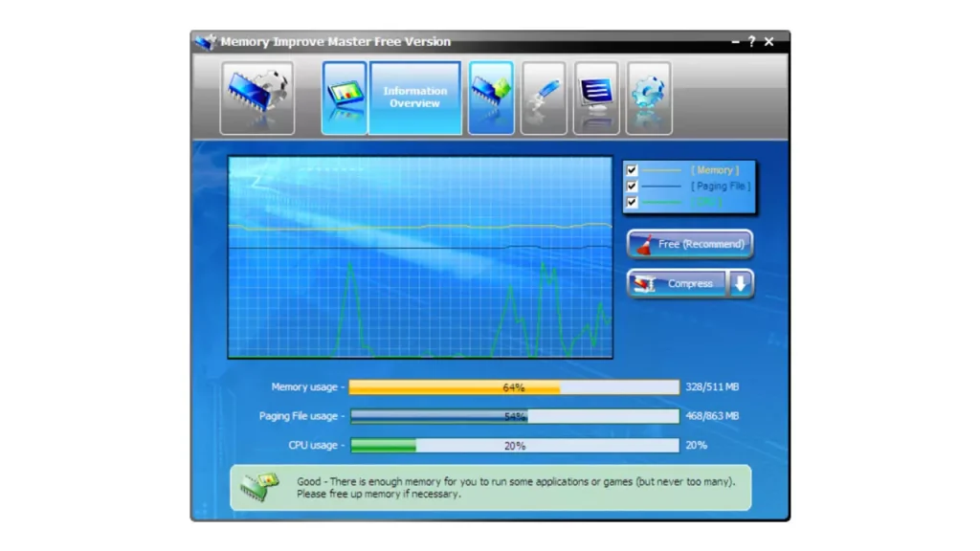
Task: Open the brush cleaning tool icon
Action: pos(544,99)
